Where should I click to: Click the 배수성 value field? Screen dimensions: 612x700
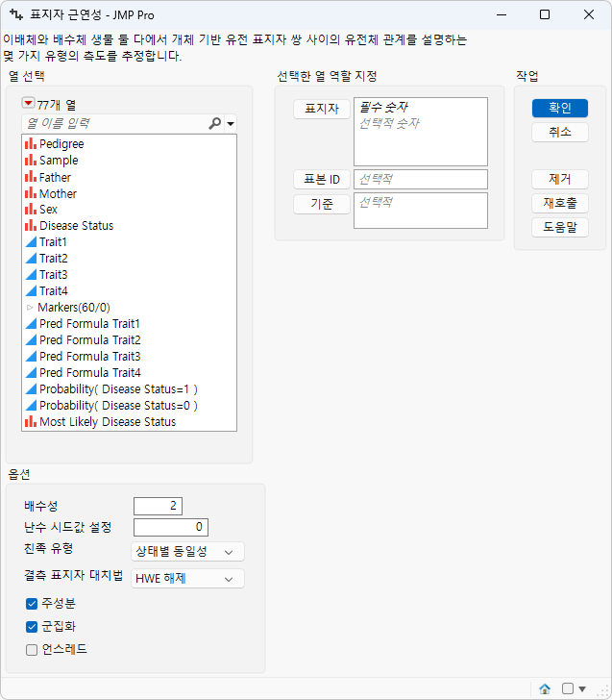click(158, 506)
